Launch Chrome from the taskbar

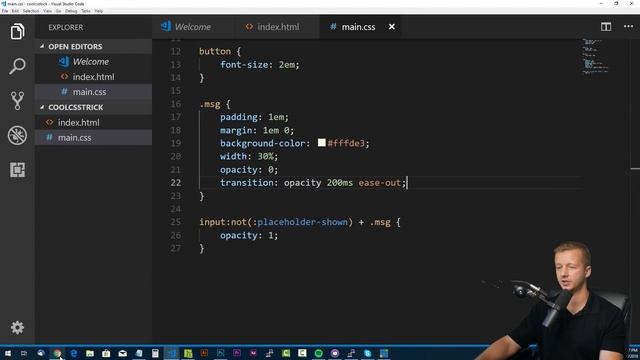click(x=57, y=353)
